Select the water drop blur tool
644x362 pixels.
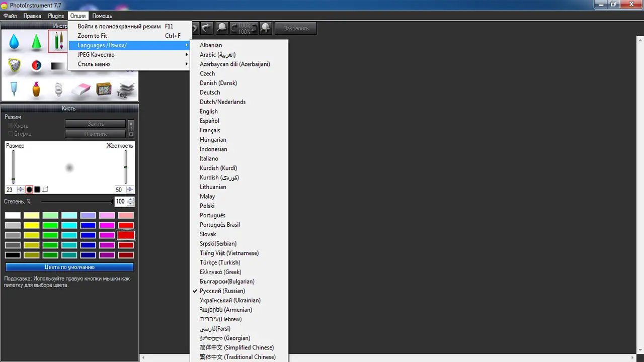14,42
